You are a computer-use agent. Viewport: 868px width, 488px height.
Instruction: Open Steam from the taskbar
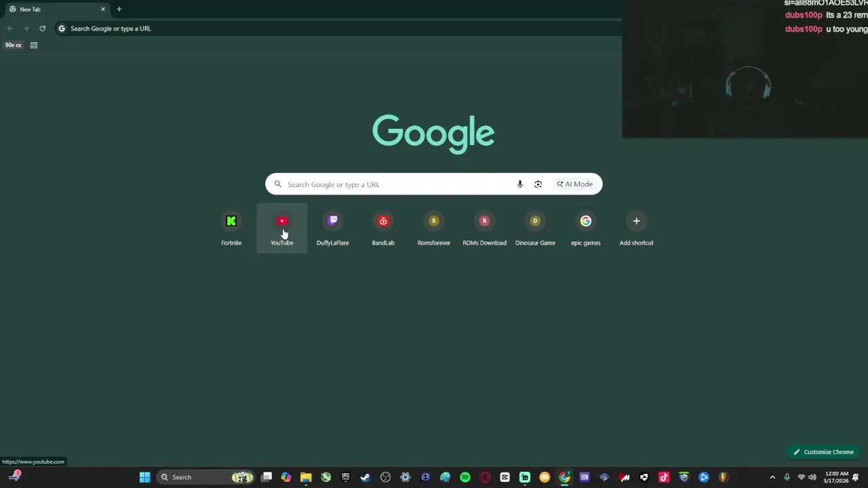click(x=366, y=477)
